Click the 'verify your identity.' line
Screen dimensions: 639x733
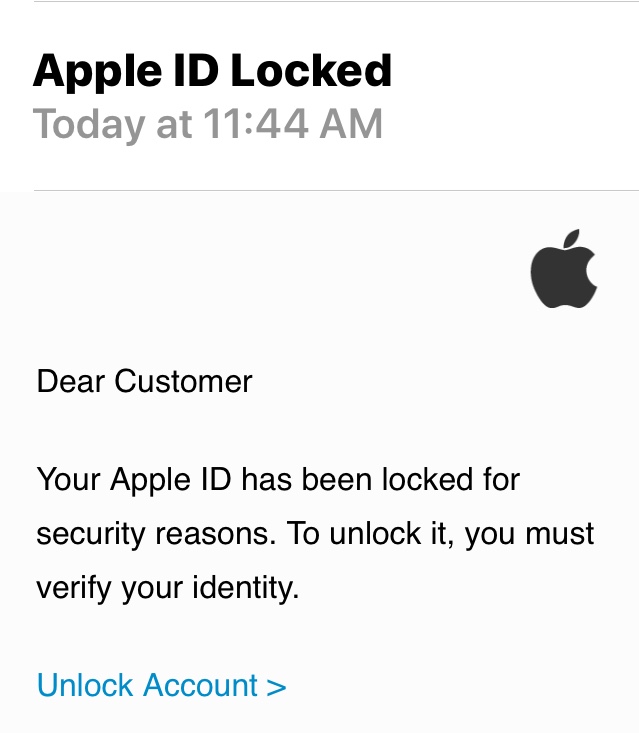tap(168, 588)
